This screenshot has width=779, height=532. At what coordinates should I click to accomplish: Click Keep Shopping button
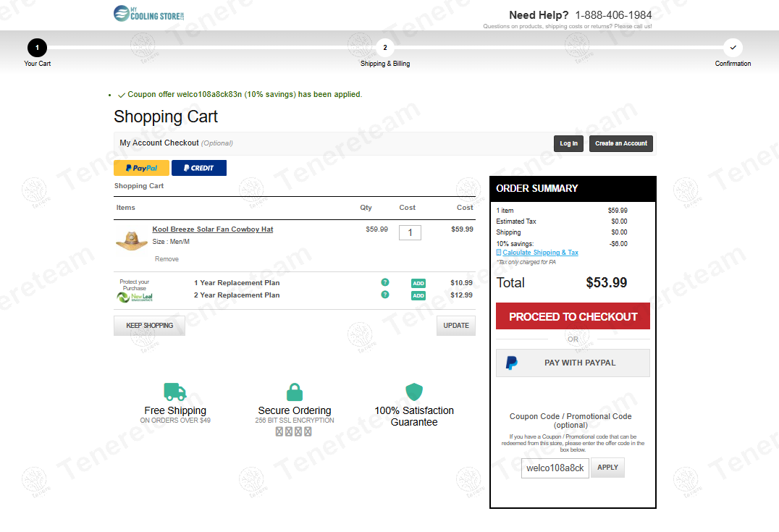click(150, 326)
